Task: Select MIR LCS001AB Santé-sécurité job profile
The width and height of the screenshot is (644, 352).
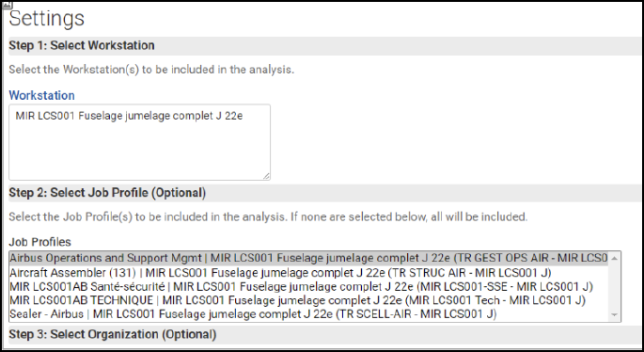Action: (308, 287)
